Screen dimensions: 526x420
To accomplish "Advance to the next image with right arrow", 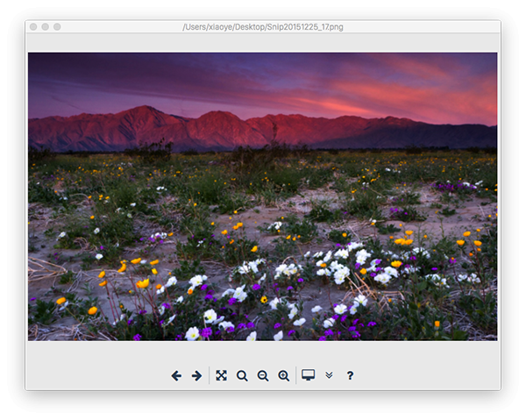I will point(197,375).
